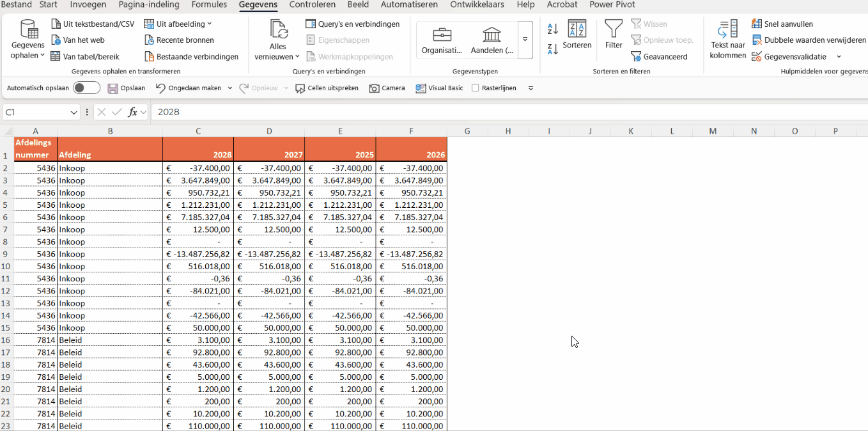Select the 2027 header cell
The width and height of the screenshot is (868, 431).
tap(269, 149)
